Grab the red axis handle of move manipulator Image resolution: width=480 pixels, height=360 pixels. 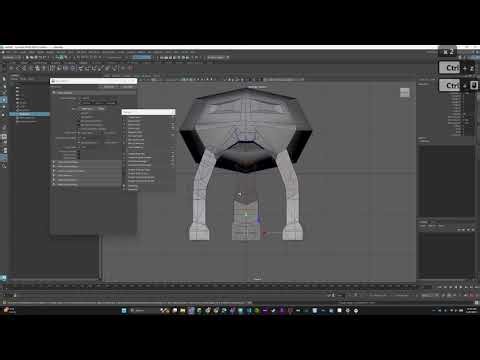click(x=265, y=234)
